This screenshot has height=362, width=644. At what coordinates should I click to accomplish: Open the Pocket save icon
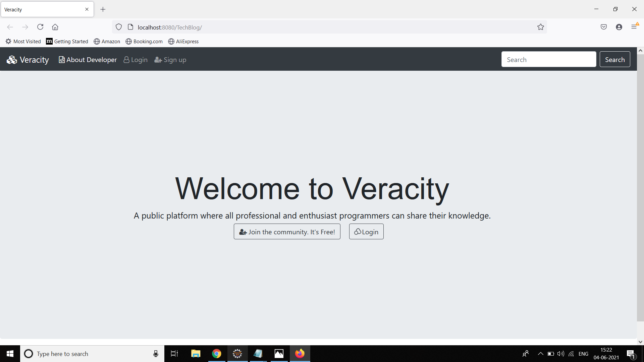(604, 27)
